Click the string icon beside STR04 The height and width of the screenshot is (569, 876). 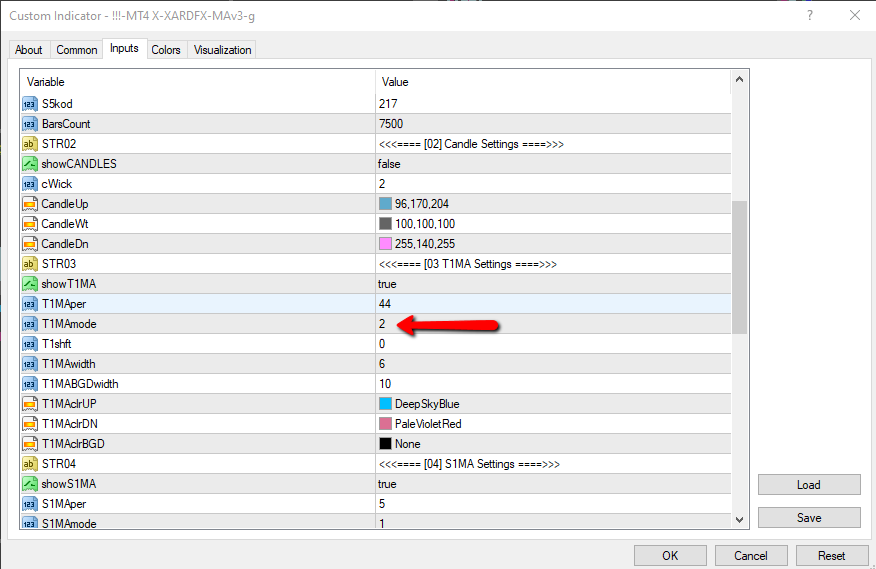point(30,464)
